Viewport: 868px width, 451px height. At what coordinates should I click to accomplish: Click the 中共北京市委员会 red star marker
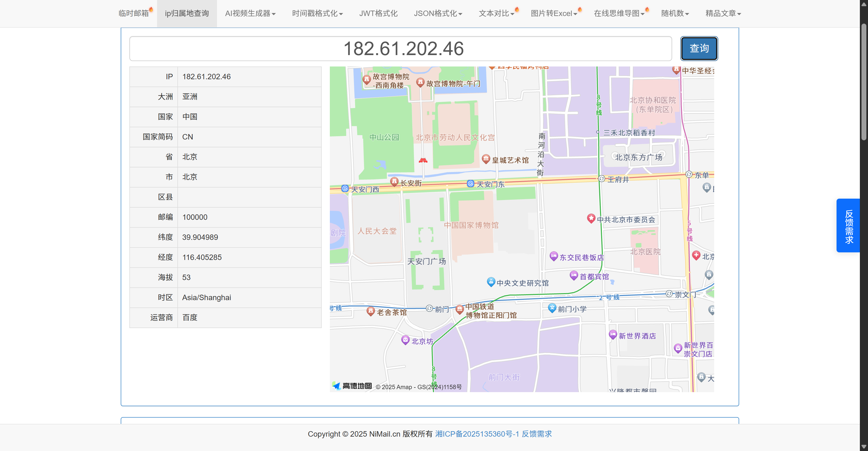591,218
